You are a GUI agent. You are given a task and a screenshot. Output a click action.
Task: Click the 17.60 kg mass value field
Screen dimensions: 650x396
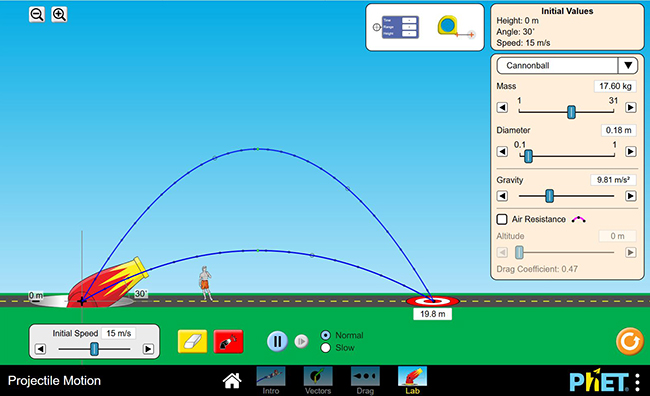615,86
